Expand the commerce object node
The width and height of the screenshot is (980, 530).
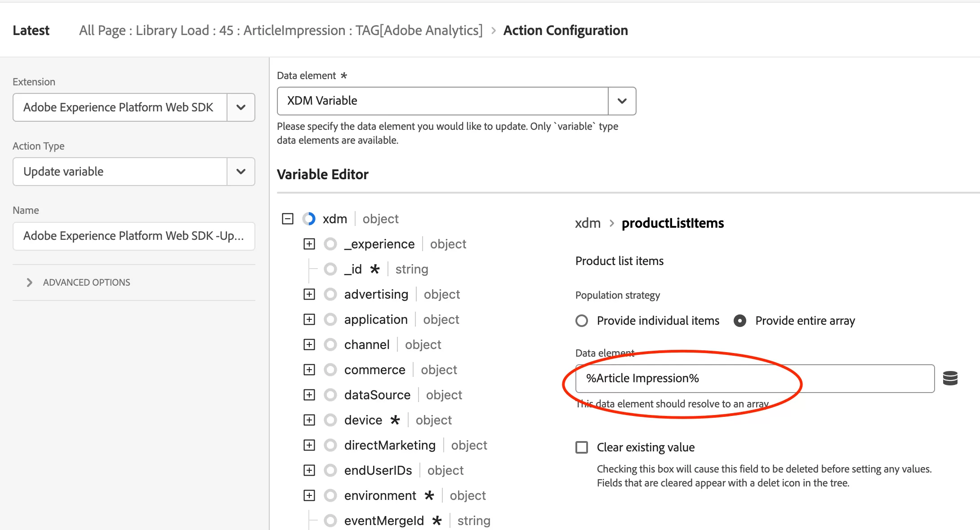[309, 370]
